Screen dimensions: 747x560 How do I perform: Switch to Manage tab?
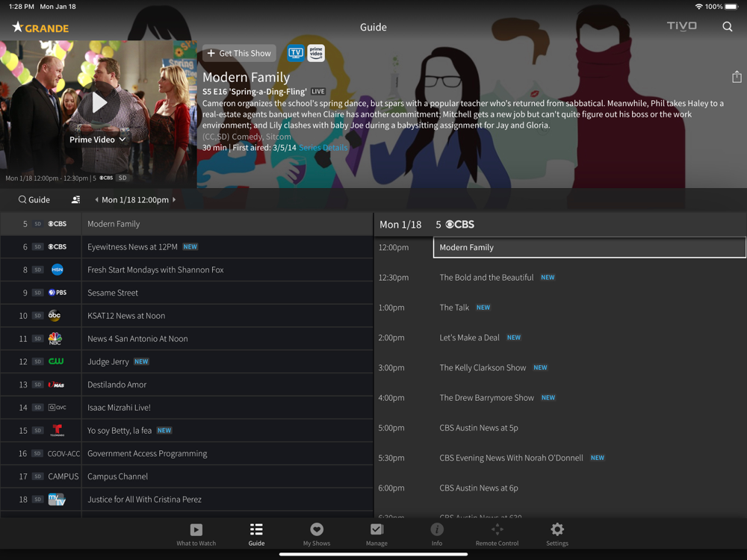tap(376, 535)
